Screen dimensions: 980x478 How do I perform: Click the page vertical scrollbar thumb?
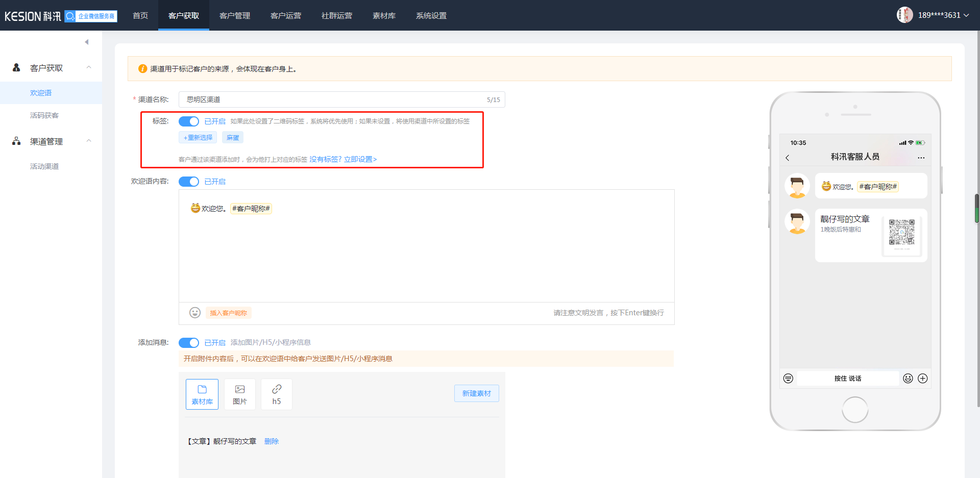(x=976, y=208)
